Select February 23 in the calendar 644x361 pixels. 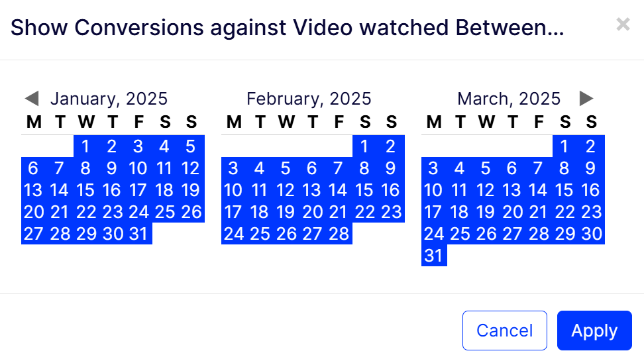click(391, 212)
